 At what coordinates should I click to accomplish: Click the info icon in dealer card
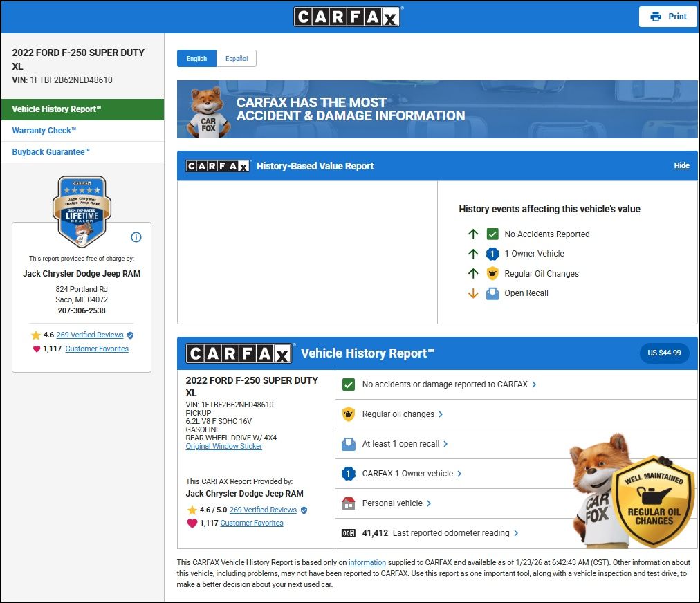(x=136, y=237)
